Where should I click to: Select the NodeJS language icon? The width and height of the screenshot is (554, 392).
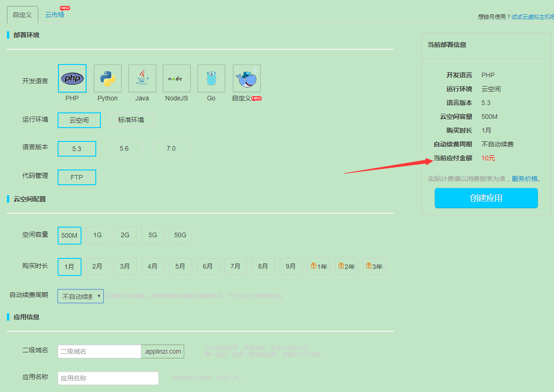pyautogui.click(x=177, y=78)
